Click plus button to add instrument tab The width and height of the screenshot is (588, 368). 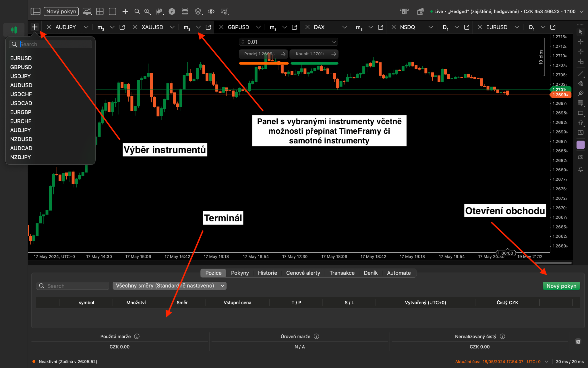tap(34, 27)
